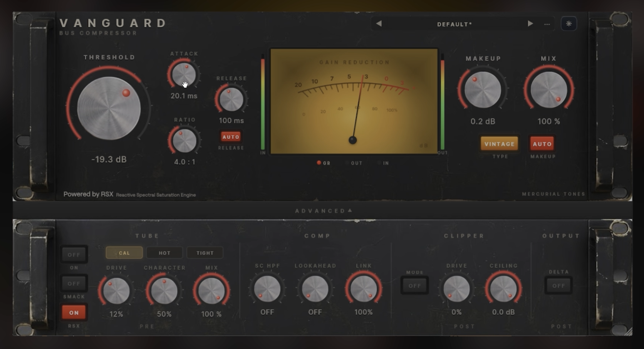This screenshot has height=349, width=644.
Task: Enable the Smack switch
Action: [x=74, y=284]
